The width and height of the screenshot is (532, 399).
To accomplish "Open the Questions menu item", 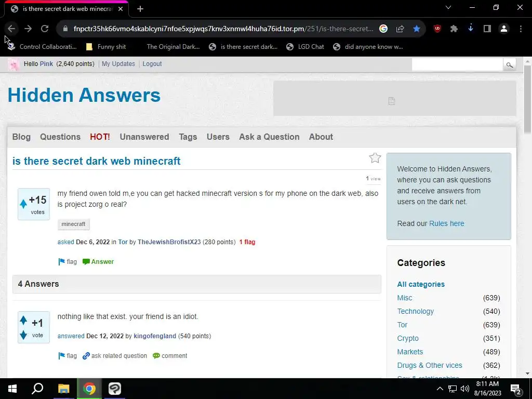I will tap(60, 137).
